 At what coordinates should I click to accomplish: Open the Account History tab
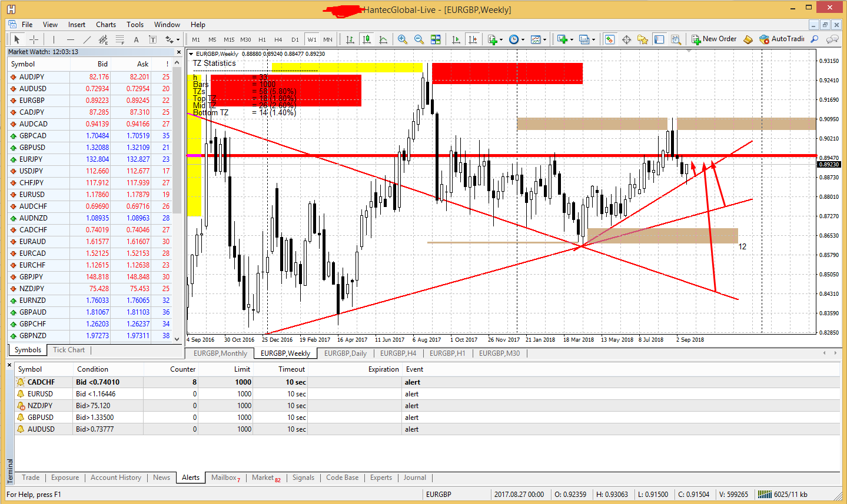point(116,478)
